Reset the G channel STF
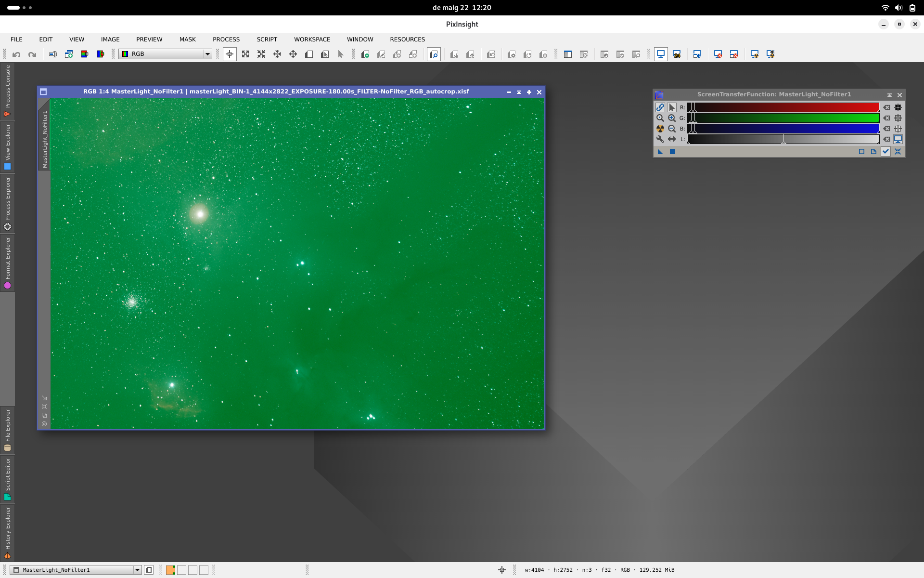 [x=886, y=118]
